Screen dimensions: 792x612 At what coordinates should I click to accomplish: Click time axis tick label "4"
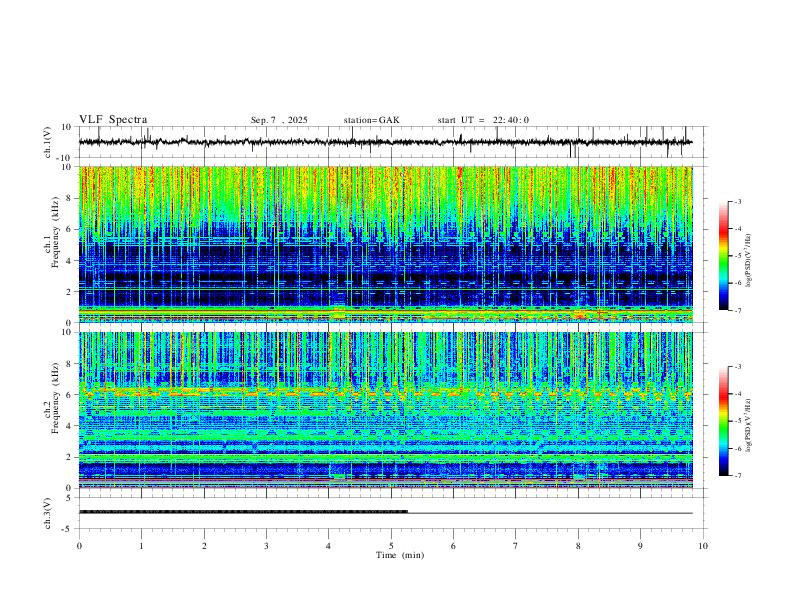point(329,546)
